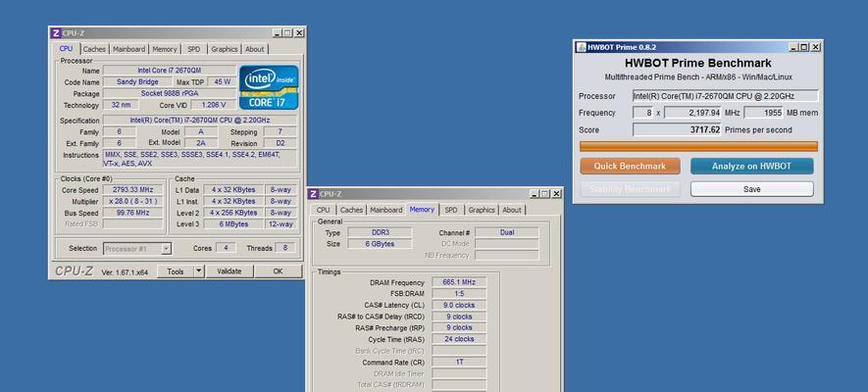Click the Package value Socket 988B rPGA
This screenshot has width=868, height=392.
click(x=170, y=93)
